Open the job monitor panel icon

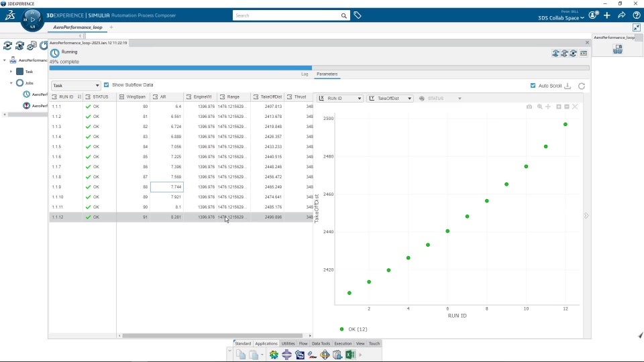pos(583,54)
